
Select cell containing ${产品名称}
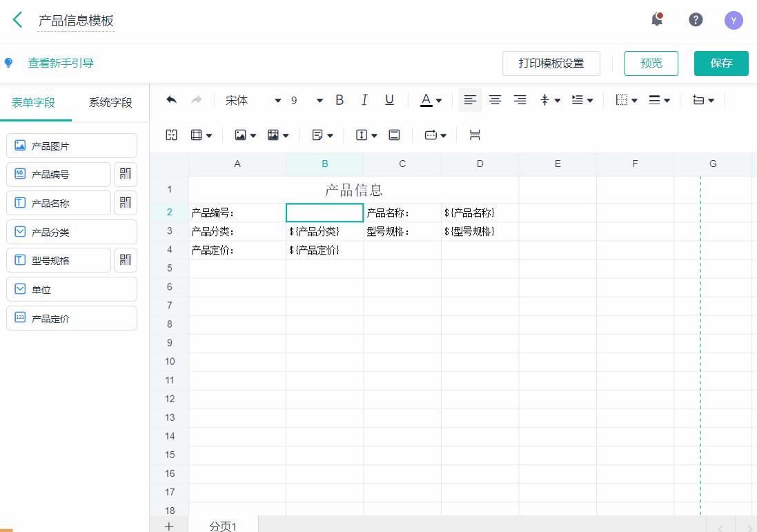[480, 213]
